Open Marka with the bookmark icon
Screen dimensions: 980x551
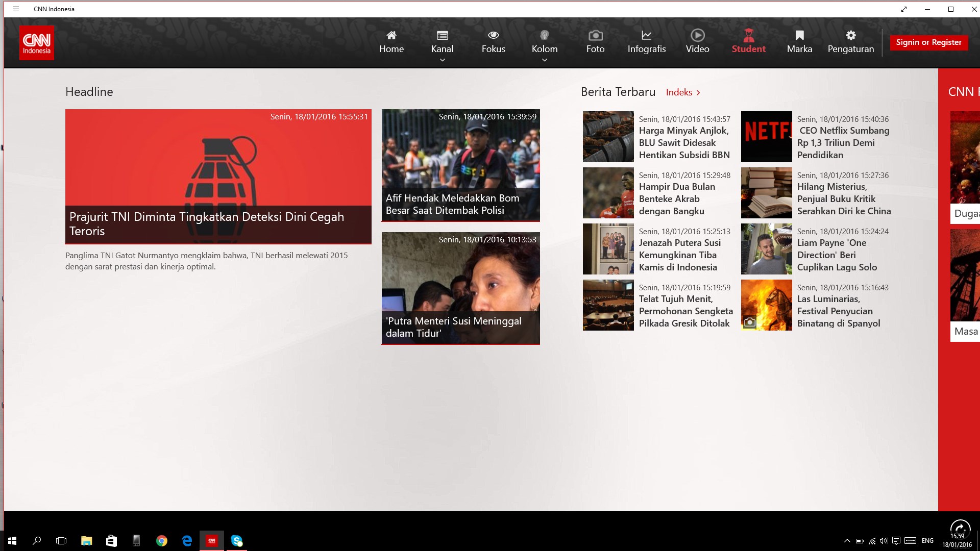pos(799,35)
